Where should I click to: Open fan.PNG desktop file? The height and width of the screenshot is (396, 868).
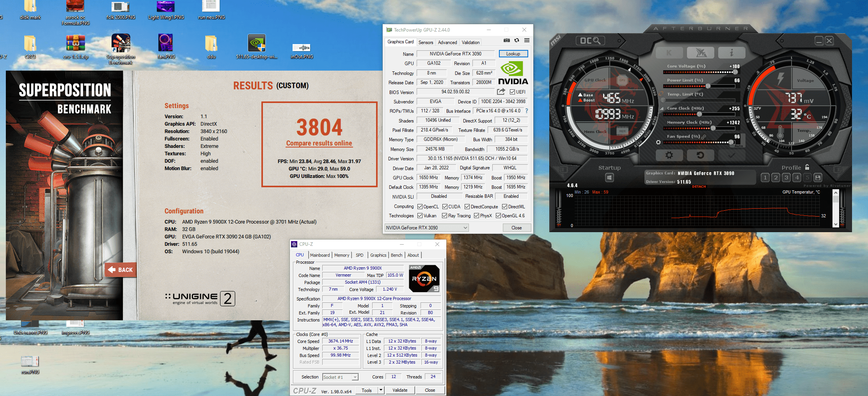166,46
